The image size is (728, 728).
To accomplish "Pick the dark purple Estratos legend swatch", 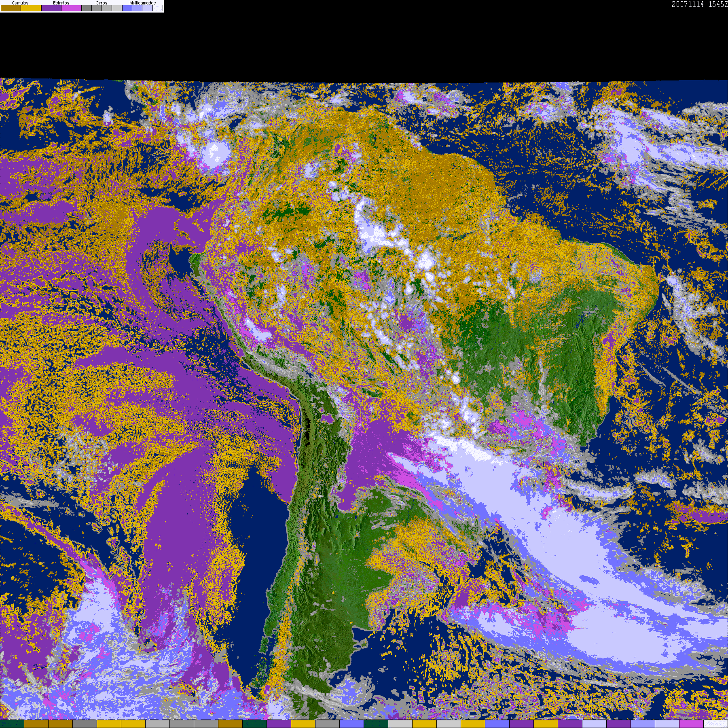I will coord(51,8).
